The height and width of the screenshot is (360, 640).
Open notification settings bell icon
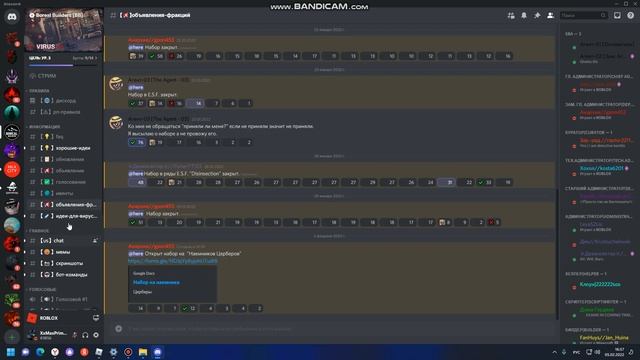(524, 16)
